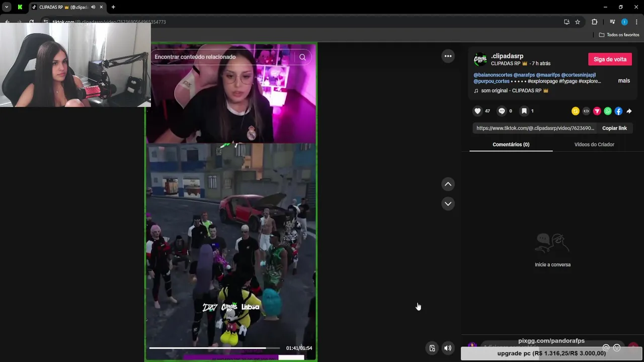This screenshot has width=644, height=362.
Task: Click the Inicie a conversa text
Action: (x=552, y=265)
